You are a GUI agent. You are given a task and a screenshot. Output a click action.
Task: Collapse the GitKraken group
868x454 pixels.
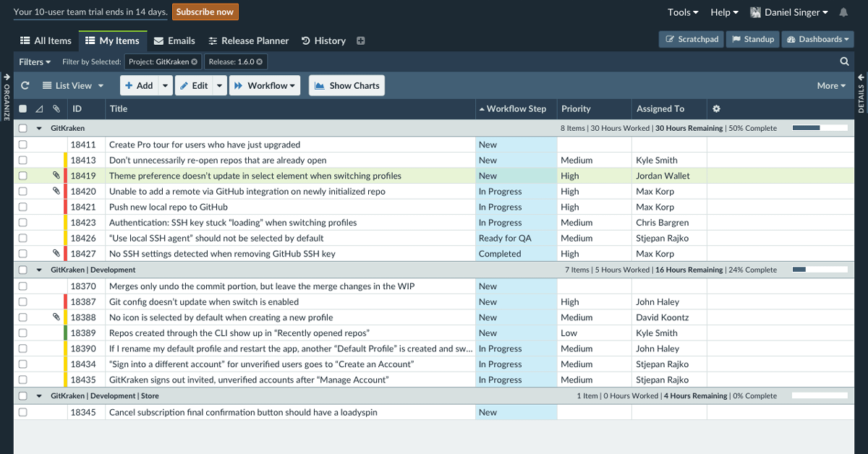(x=39, y=128)
